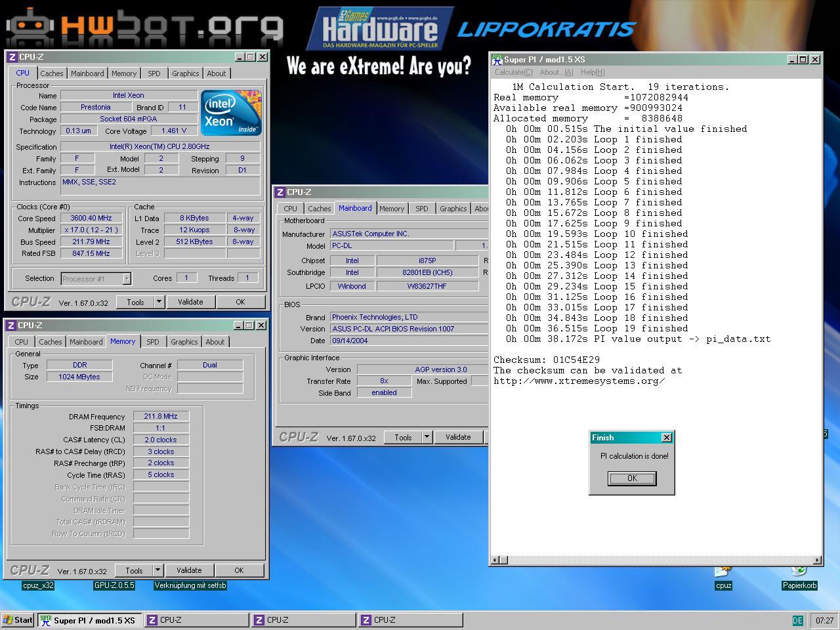Switch to the Caches tab in the CPU window

coord(52,73)
